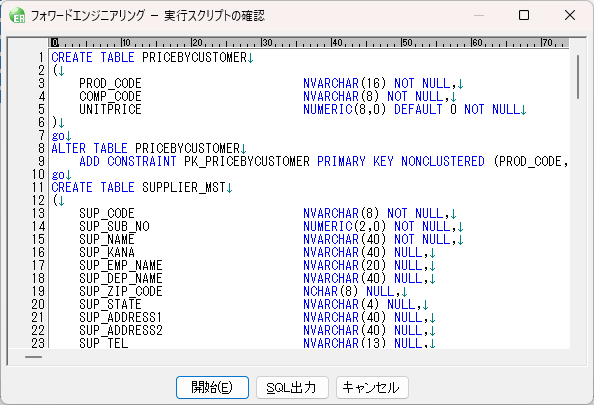Click UNITPRICE column name on line 5
This screenshot has height=405, width=594.
[110, 109]
